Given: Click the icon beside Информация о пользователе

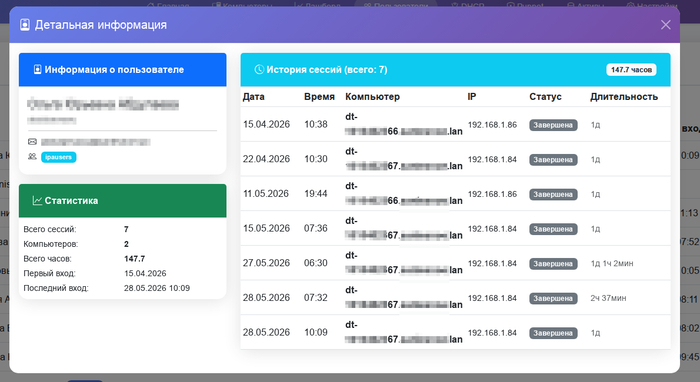Looking at the screenshot, I should 38,70.
